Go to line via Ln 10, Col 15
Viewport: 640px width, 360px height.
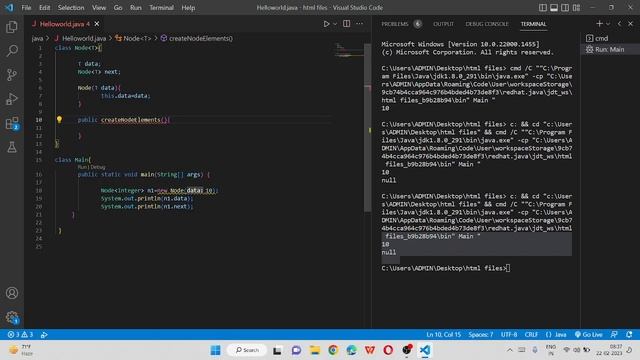pos(443,334)
